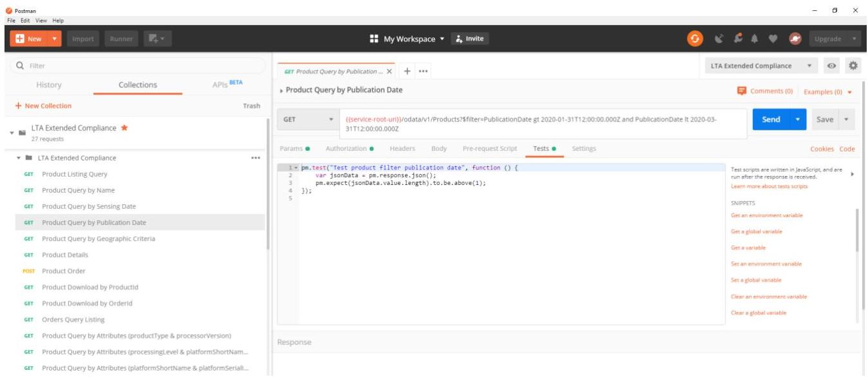Click the search magnifier in the Filter box
The width and height of the screenshot is (868, 377).
point(20,66)
